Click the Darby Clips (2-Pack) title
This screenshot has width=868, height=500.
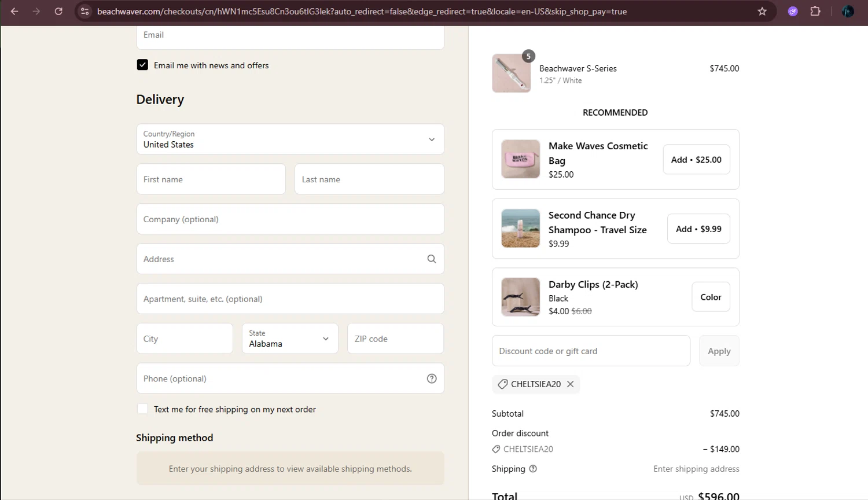(593, 284)
